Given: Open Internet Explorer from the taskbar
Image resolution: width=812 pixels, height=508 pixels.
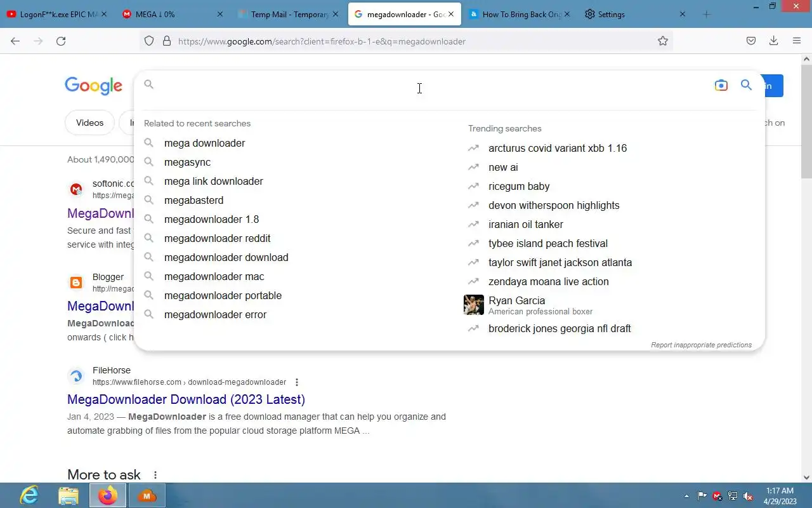Looking at the screenshot, I should [29, 495].
